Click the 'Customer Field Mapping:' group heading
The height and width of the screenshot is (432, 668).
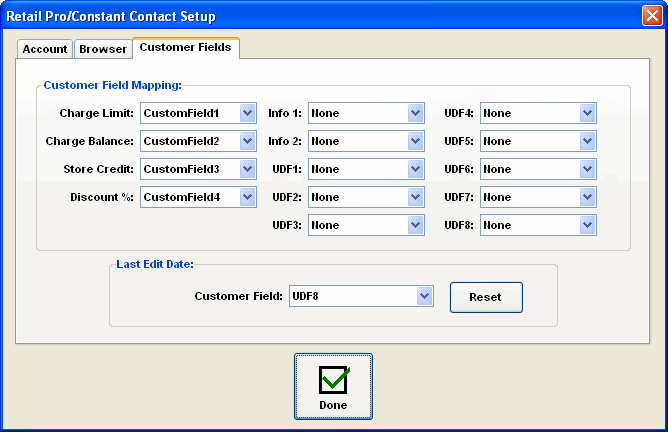(112, 85)
